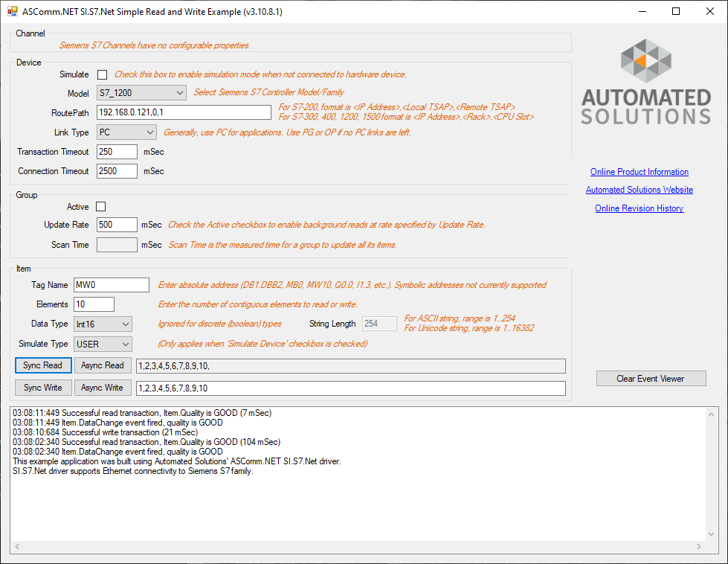Enable the Simulate checkbox

click(102, 75)
